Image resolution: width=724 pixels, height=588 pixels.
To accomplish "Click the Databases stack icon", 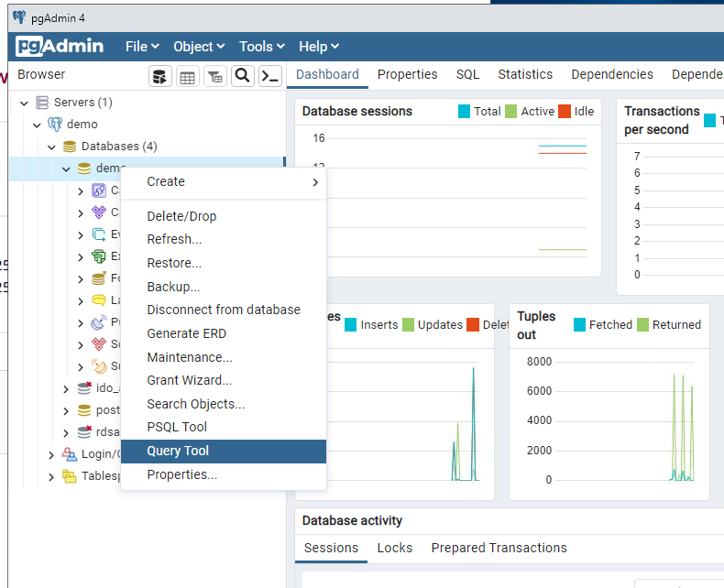I will tap(70, 147).
